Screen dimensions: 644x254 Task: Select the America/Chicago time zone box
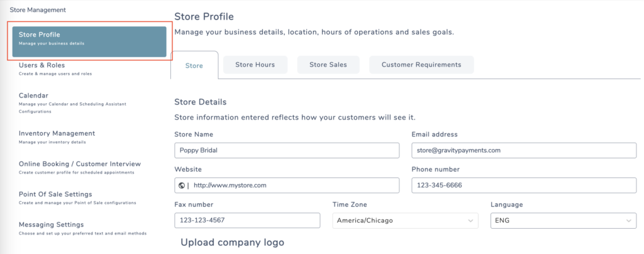[x=406, y=220]
